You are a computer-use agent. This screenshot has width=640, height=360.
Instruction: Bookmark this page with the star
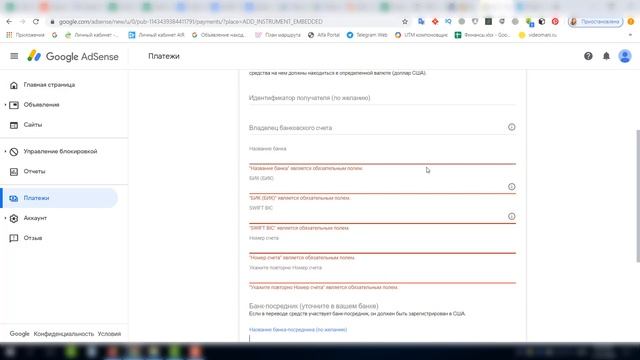pos(404,22)
